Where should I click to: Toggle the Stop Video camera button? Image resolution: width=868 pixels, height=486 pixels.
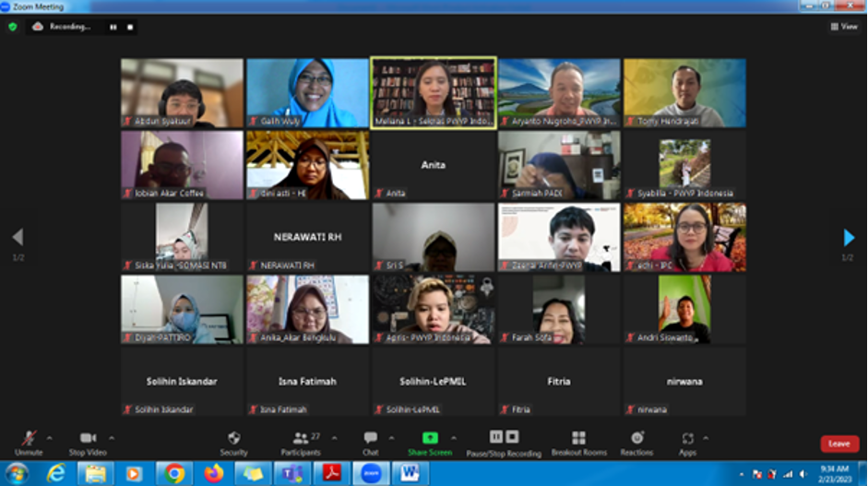coord(89,439)
